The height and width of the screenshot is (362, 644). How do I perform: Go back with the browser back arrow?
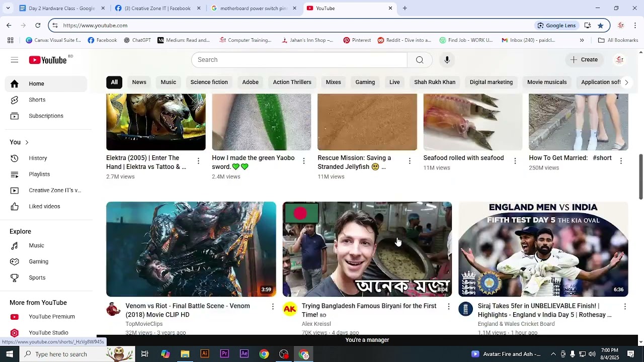click(9, 25)
